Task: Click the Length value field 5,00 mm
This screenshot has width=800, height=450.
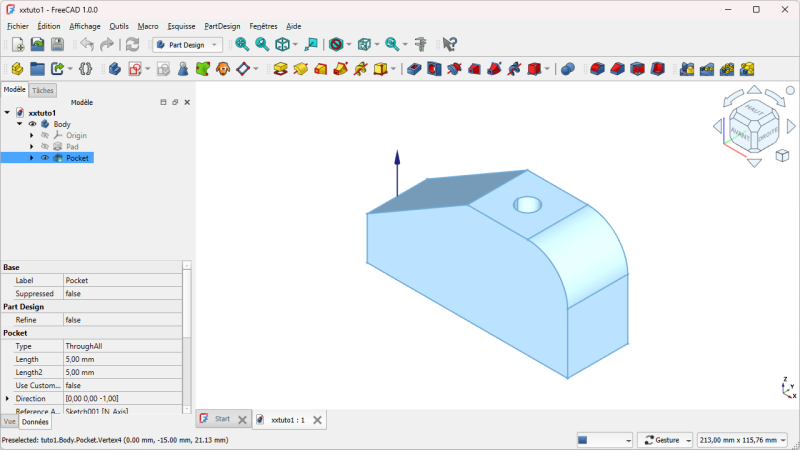Action: [x=122, y=359]
